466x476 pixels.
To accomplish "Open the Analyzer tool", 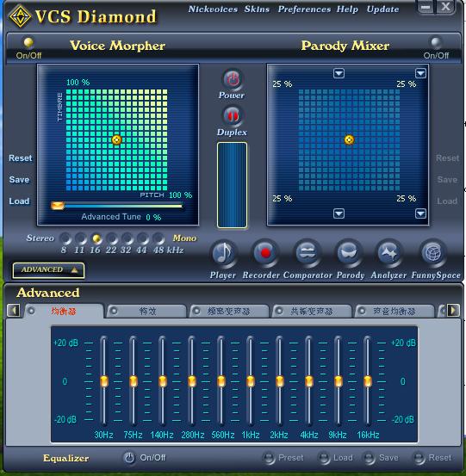I will pyautogui.click(x=389, y=252).
